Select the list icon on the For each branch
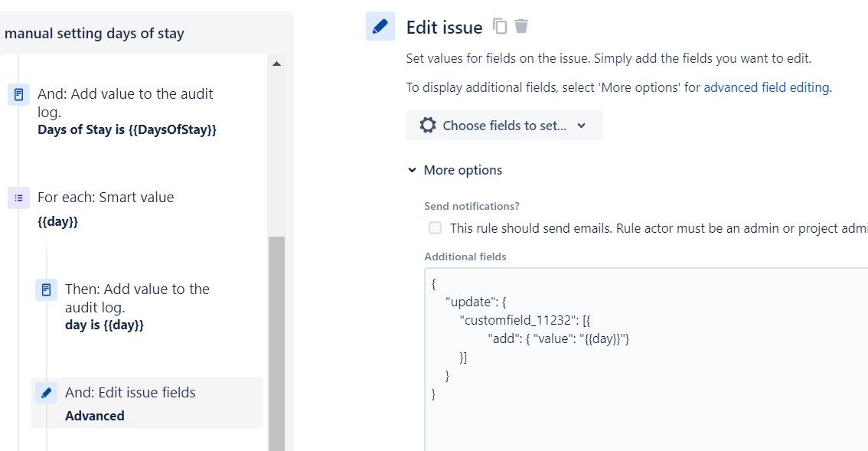 [x=18, y=198]
